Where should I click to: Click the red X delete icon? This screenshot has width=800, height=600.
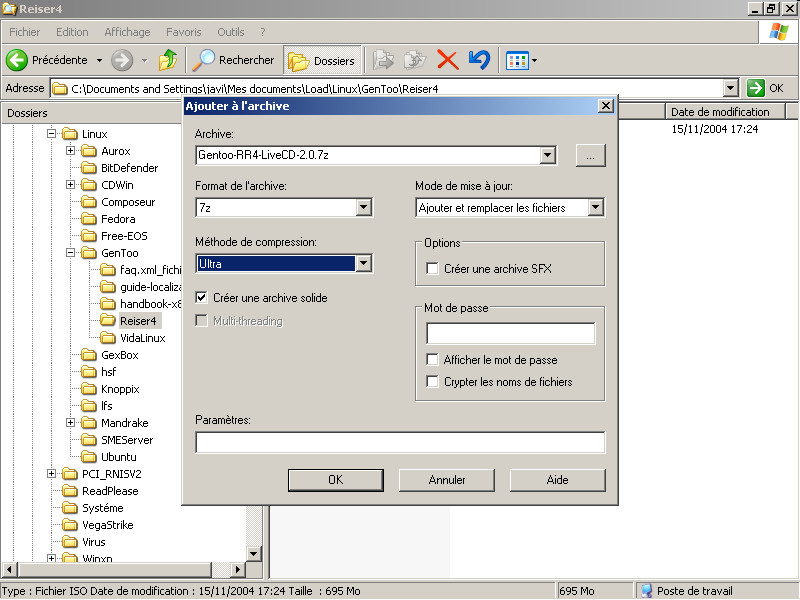click(x=447, y=60)
